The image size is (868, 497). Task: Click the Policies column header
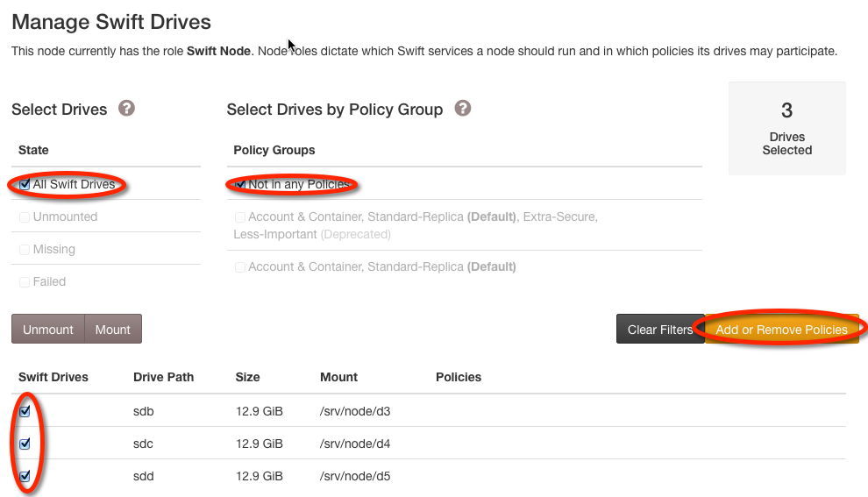459,377
